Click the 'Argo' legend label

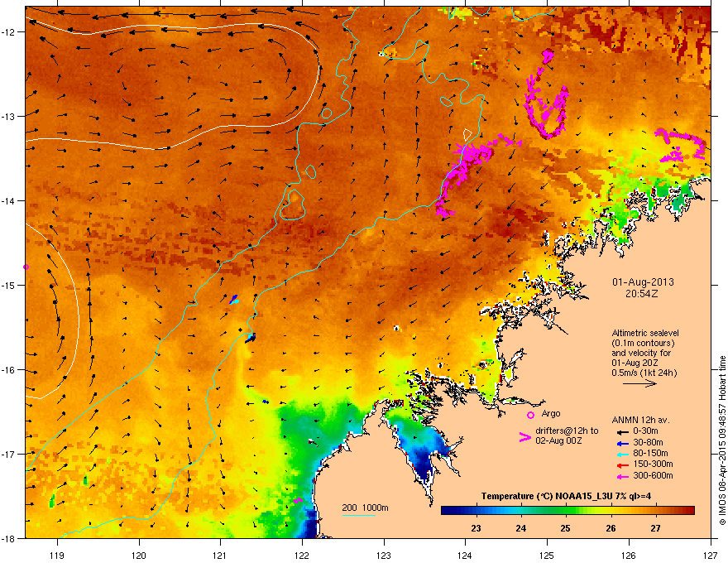[x=551, y=413]
